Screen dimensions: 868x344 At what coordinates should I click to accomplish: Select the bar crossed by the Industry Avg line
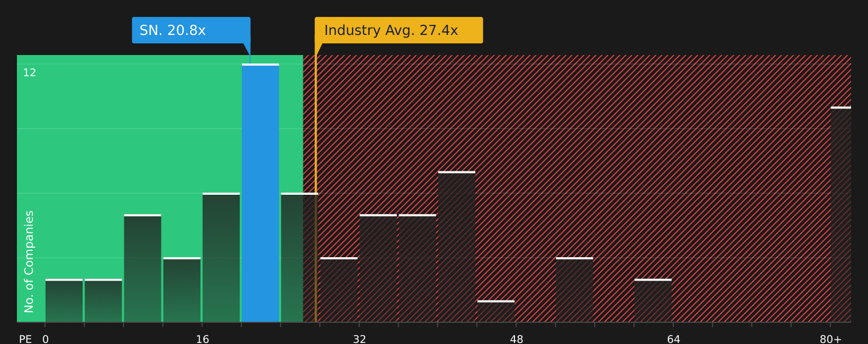(300, 257)
